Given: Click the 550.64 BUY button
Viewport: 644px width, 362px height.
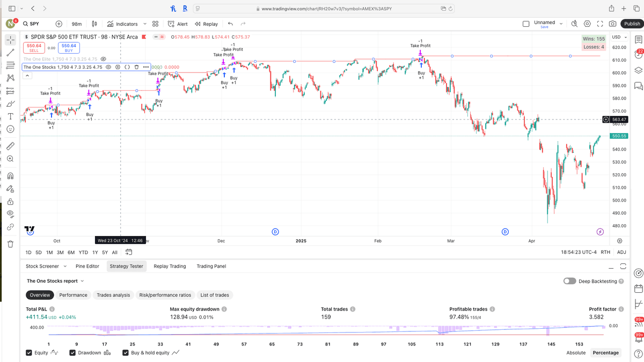Looking at the screenshot, I should tap(69, 48).
